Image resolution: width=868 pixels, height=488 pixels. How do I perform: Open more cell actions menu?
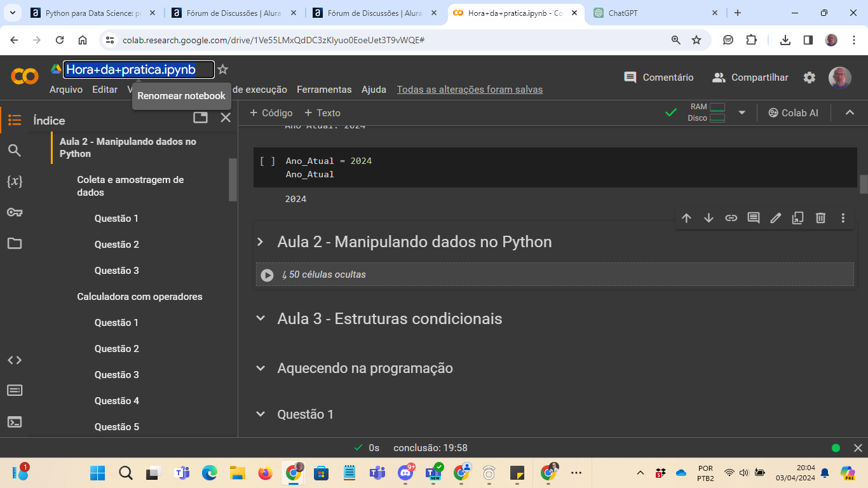(843, 218)
